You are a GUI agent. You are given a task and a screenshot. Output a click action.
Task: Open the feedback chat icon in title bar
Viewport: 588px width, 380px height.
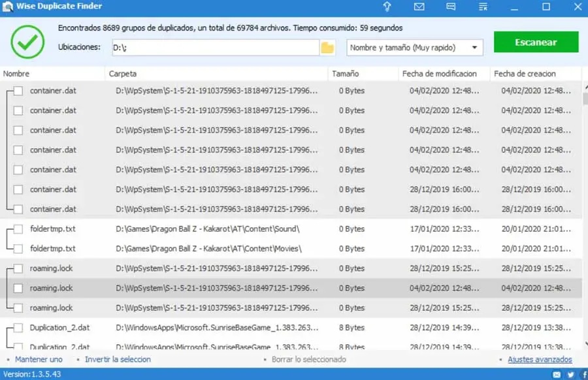pos(451,7)
